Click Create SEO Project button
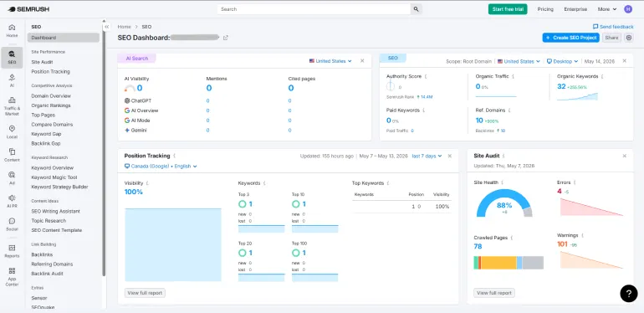644x313 pixels. [x=571, y=38]
